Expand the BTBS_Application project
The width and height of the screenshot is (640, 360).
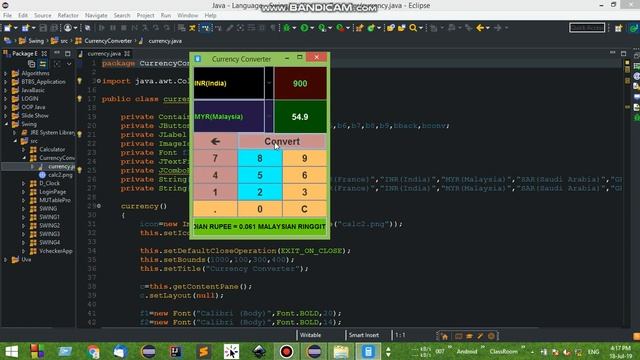pyautogui.click(x=5, y=82)
